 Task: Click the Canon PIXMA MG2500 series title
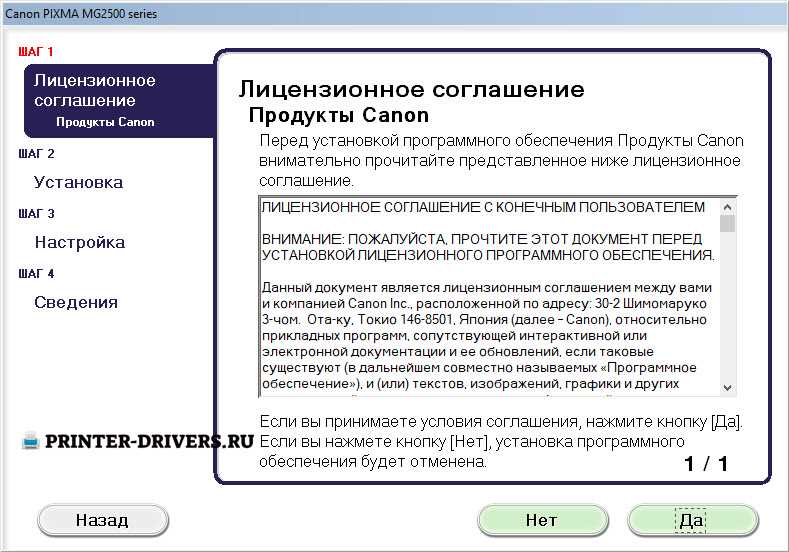(x=81, y=14)
